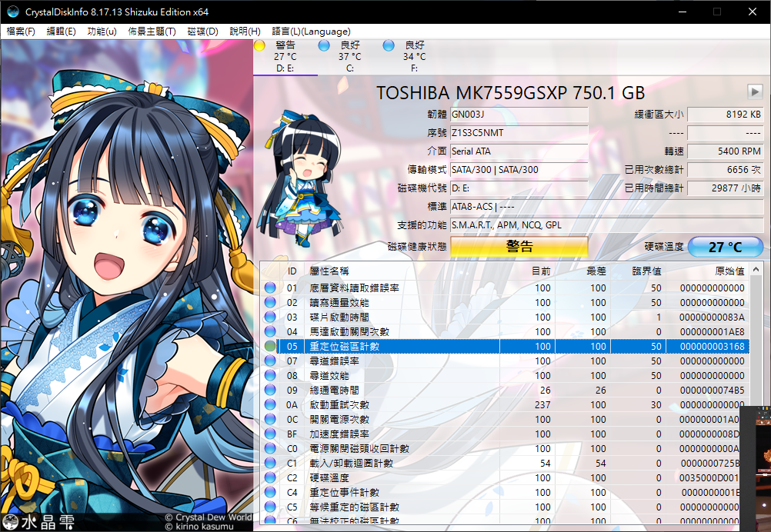This screenshot has width=771, height=532.
Task: Click the status orb of attribute BF
Action: point(270,434)
